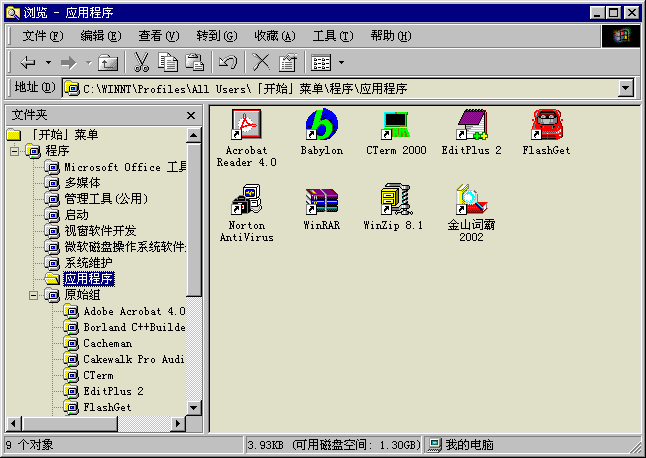Image resolution: width=646 pixels, height=458 pixels.
Task: Select the 系统维护 folder
Action: (88, 263)
